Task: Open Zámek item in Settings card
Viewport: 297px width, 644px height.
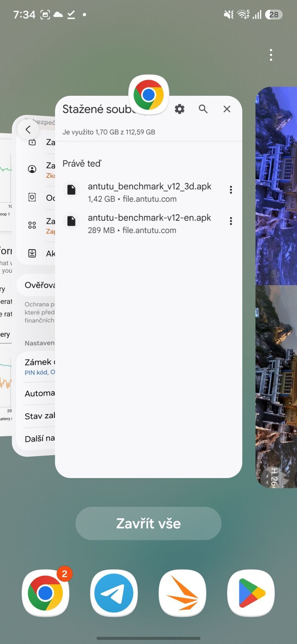Action: 36,366
